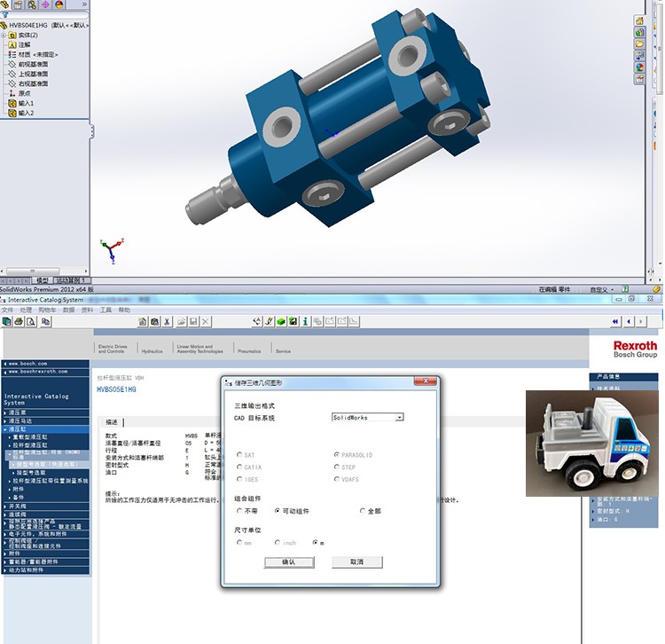Expand the 动力站和附件 catalog category
Screen dimensions: 665x644
[5, 569]
